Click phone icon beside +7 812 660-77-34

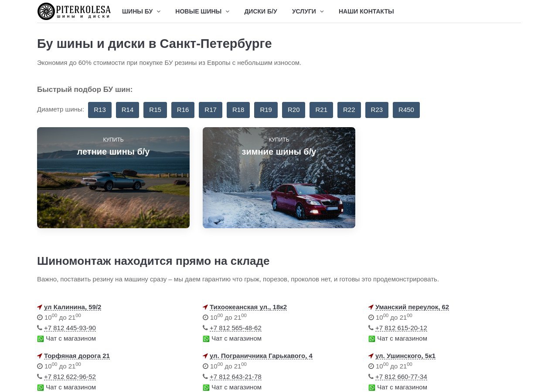[371, 377]
